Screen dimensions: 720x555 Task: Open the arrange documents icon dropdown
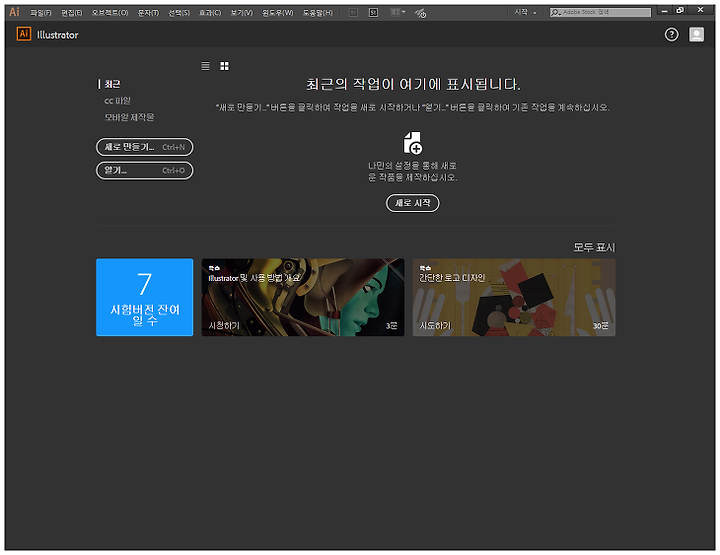click(x=398, y=12)
